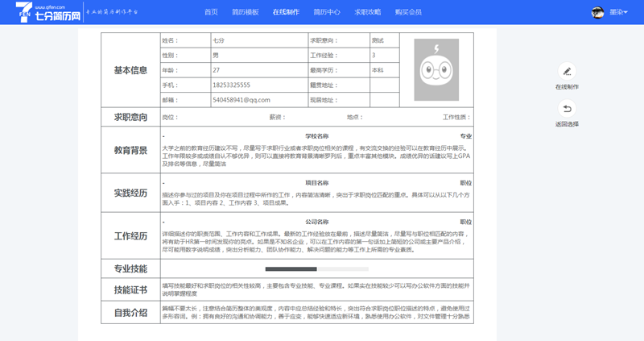Click the 返回选择 return arrow icon
Image resolution: width=644 pixels, height=341 pixels.
(x=567, y=109)
